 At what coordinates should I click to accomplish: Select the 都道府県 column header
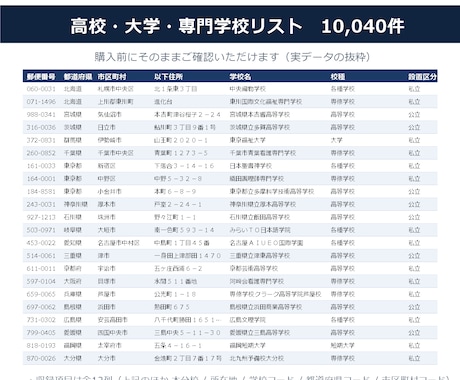pyautogui.click(x=78, y=77)
